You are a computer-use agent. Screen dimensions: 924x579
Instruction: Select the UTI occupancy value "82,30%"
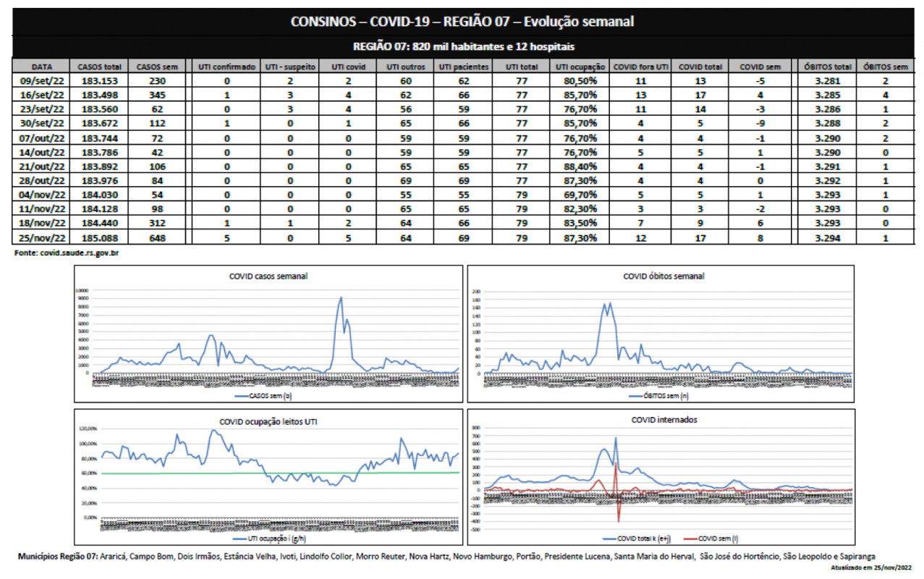click(580, 209)
